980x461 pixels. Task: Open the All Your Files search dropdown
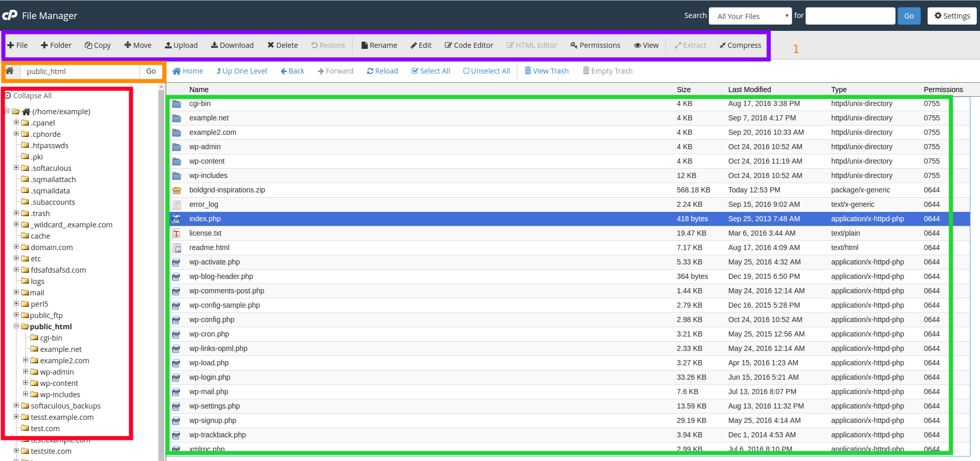click(750, 16)
